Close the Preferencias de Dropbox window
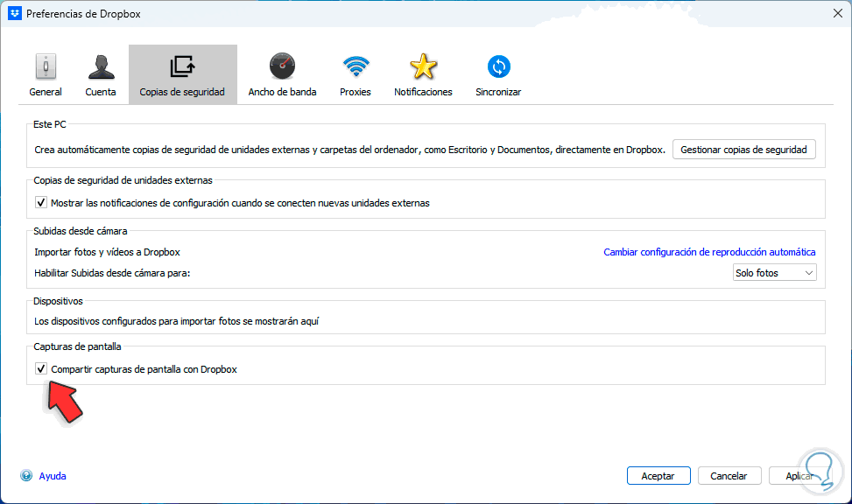The width and height of the screenshot is (852, 504). (x=837, y=14)
